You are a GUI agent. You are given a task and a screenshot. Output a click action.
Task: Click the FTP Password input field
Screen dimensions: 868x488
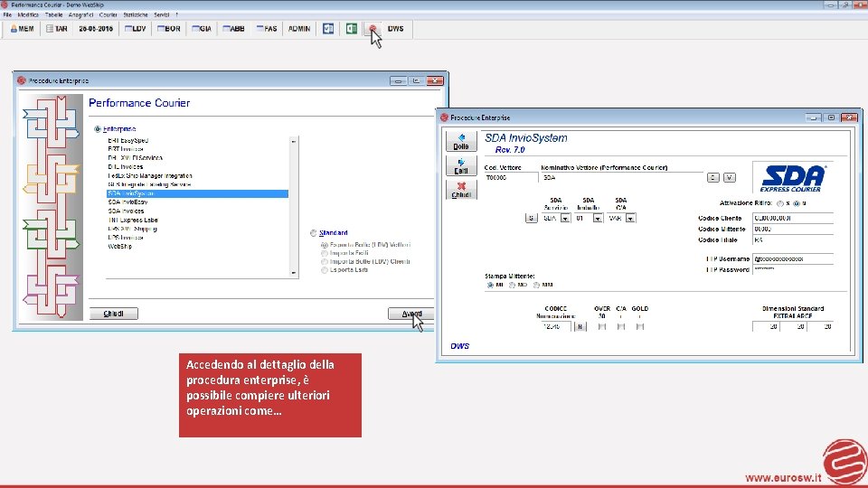793,270
